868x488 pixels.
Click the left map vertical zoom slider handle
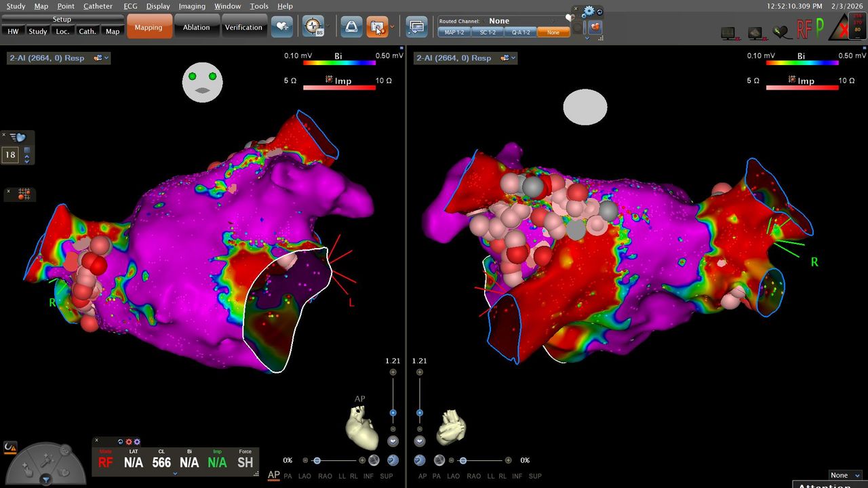pyautogui.click(x=393, y=413)
